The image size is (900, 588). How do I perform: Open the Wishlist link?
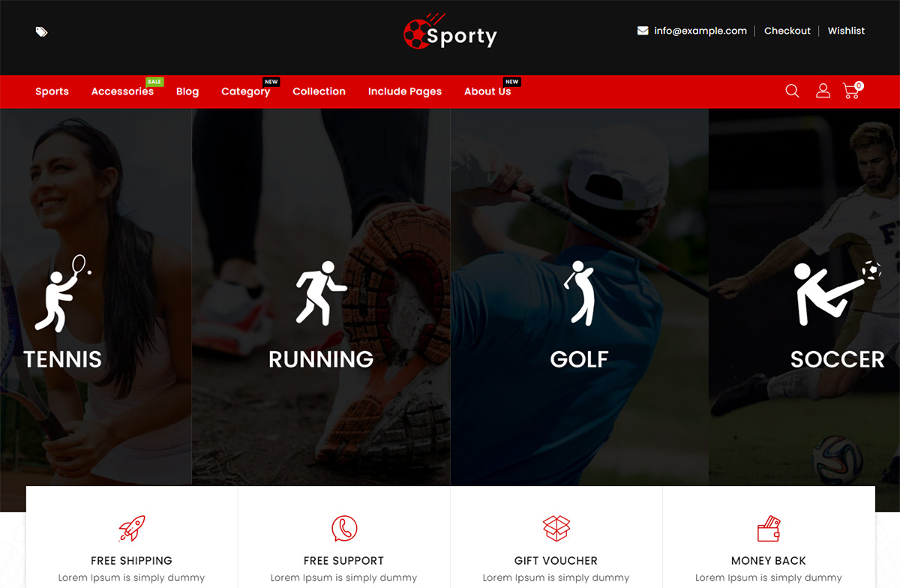pyautogui.click(x=846, y=31)
